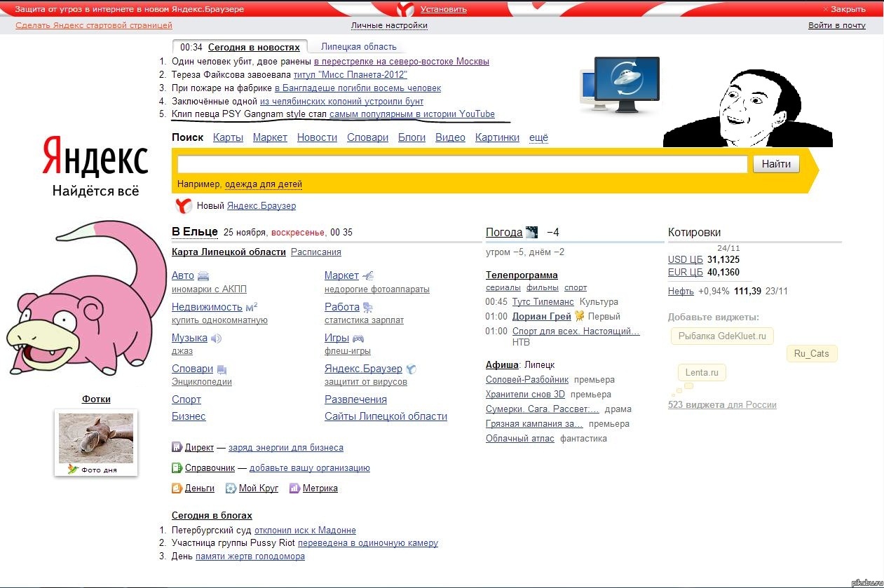This screenshot has height=588, width=884.
Task: Switch to the Липецкая область news tab
Action: (358, 47)
